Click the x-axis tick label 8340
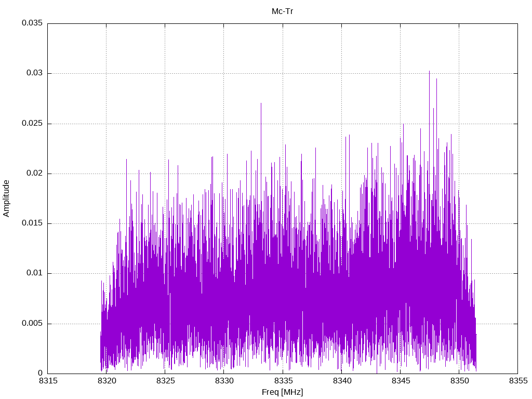This screenshot has height=399, width=532. click(342, 381)
